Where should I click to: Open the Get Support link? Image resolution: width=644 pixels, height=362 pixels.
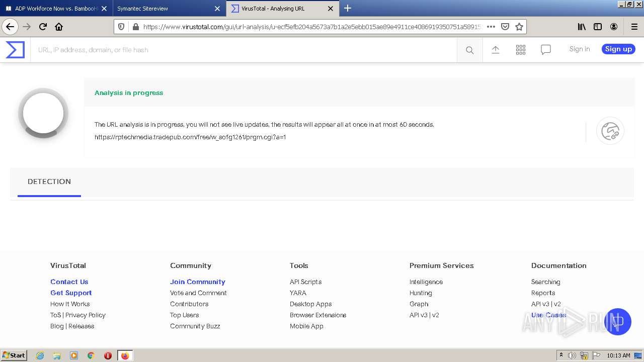coord(71,293)
